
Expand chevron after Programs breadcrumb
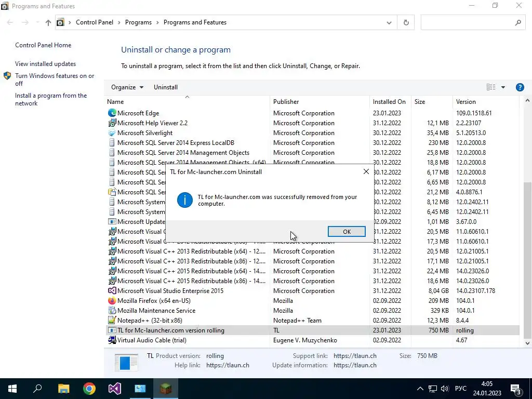pyautogui.click(x=157, y=22)
